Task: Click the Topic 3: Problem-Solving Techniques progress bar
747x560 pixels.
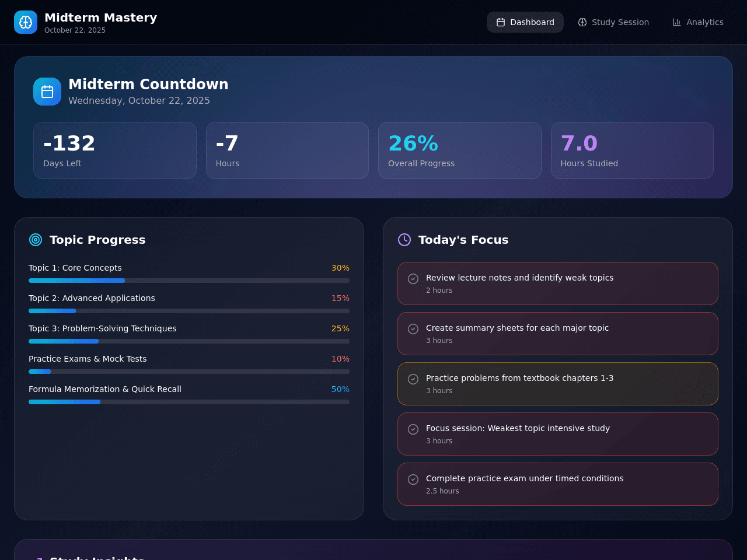Action: tap(189, 341)
